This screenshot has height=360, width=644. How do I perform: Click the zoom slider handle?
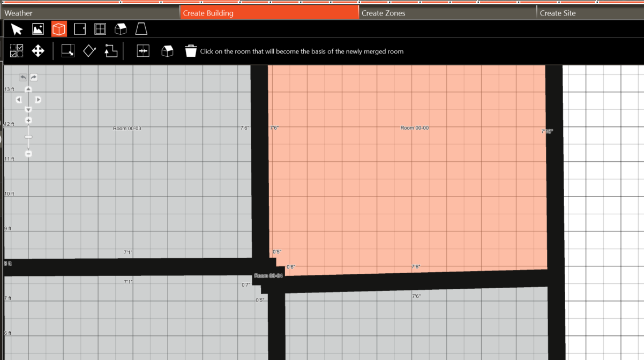[x=28, y=137]
